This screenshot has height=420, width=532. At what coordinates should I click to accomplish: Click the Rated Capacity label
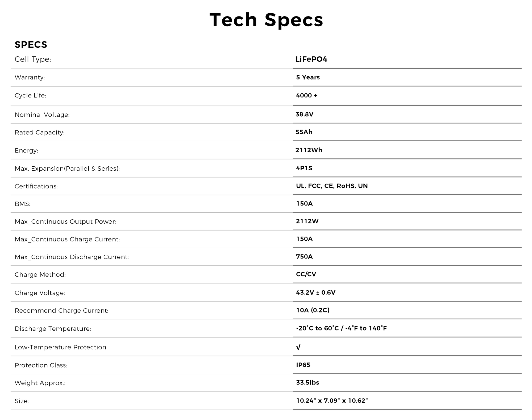click(x=40, y=133)
